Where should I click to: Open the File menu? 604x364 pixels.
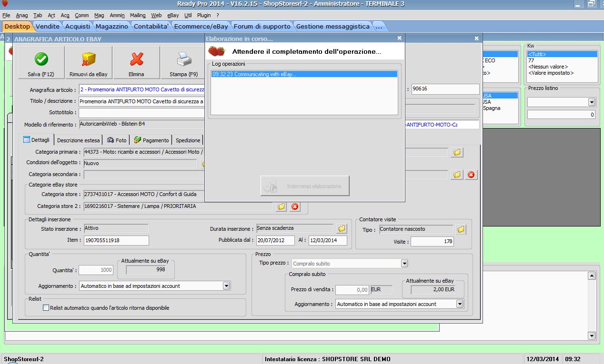click(x=6, y=15)
